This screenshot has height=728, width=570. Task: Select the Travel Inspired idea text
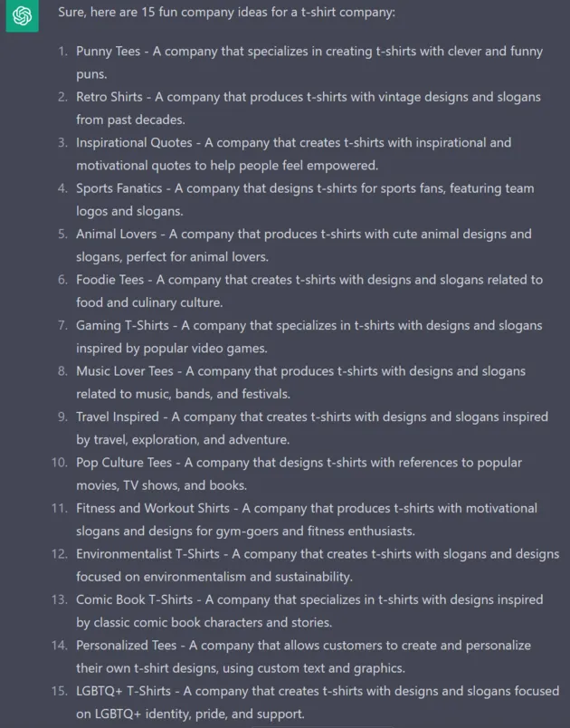point(312,428)
